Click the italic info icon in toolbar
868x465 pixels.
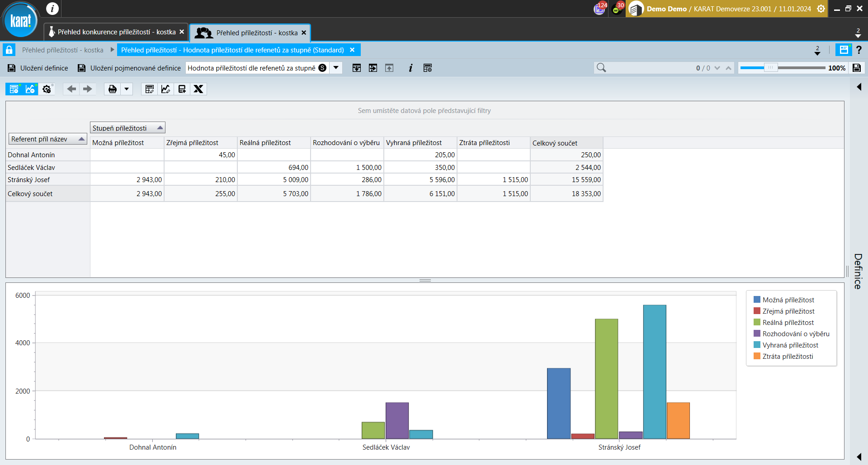pyautogui.click(x=410, y=68)
